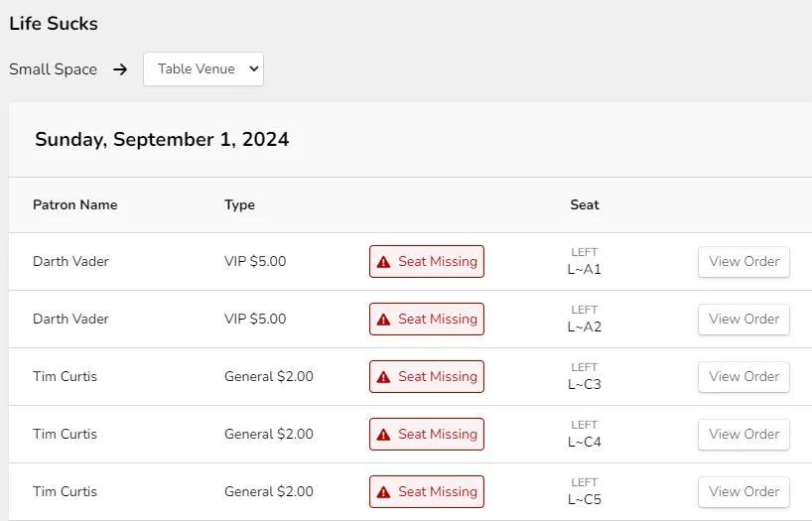The height and width of the screenshot is (521, 812).
Task: Click the Type column header
Action: click(x=239, y=204)
